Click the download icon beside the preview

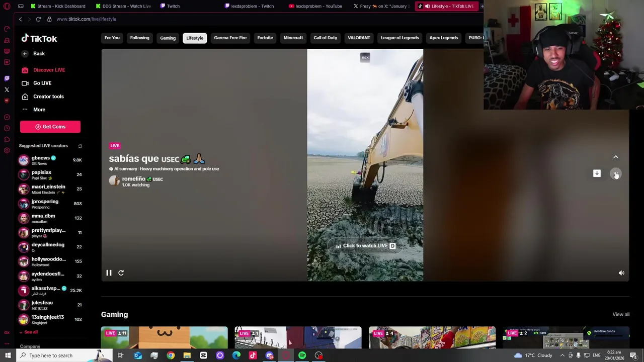point(597,173)
